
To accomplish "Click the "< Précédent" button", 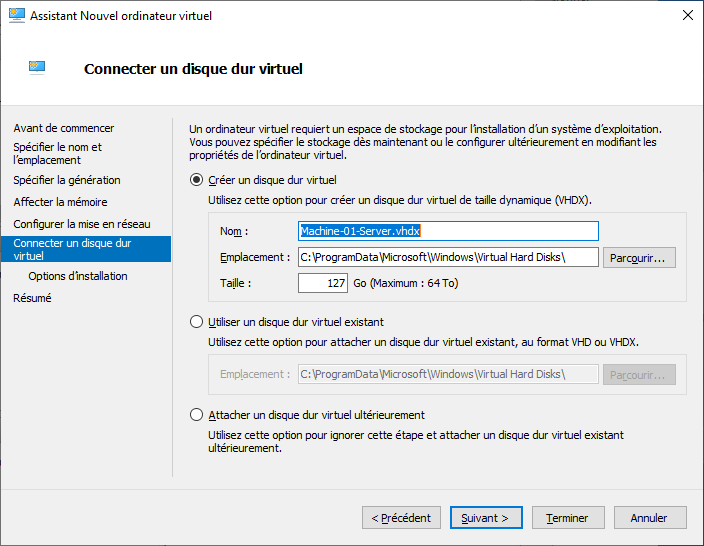I will pos(401,518).
